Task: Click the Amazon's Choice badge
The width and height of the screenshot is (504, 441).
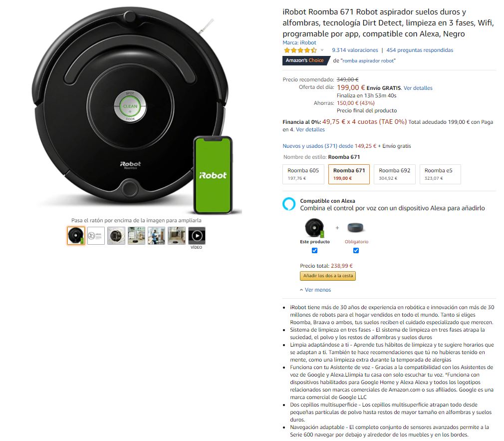Action: (x=305, y=60)
